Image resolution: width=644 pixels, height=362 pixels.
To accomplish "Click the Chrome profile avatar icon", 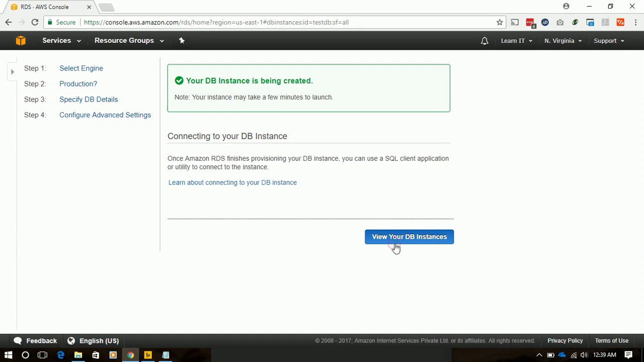I will pos(566,7).
